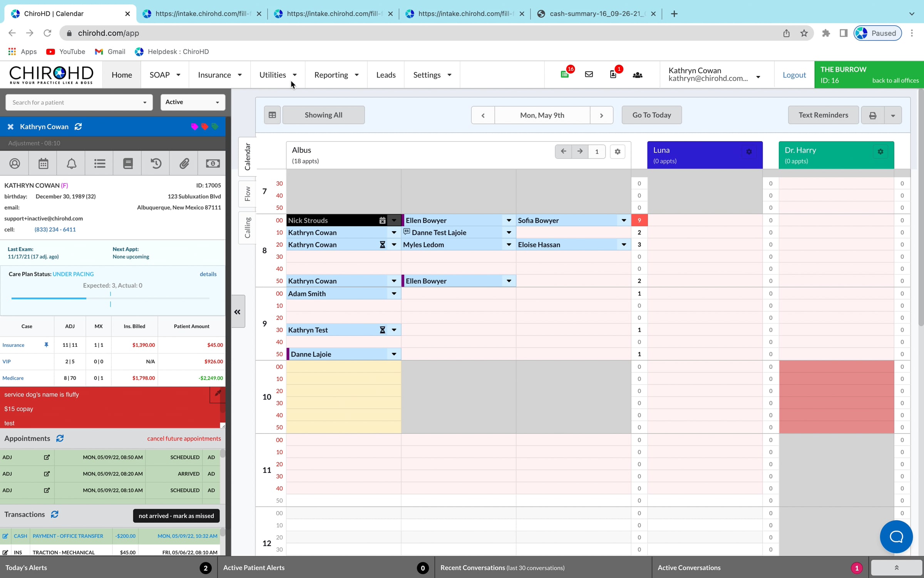924x578 pixels.
Task: Open Nick Strouds appointment dropdown arrow
Action: click(x=394, y=220)
